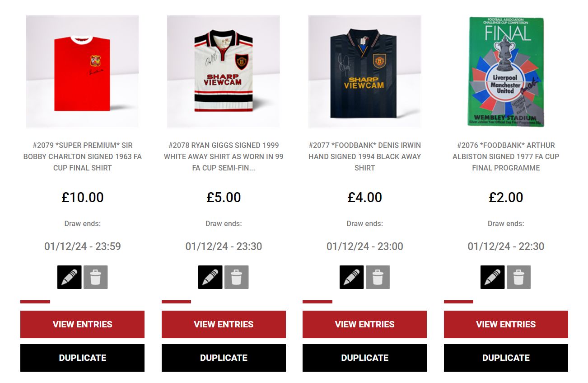The image size is (588, 383).
Task: Open the white Sharp Viewcam shirt image
Action: [224, 72]
